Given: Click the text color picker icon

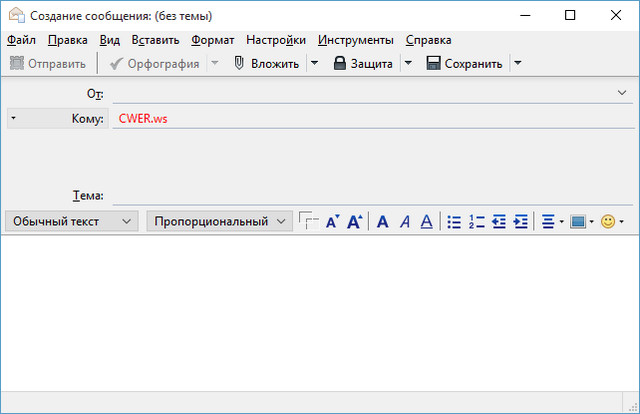Looking at the screenshot, I should 309,221.
